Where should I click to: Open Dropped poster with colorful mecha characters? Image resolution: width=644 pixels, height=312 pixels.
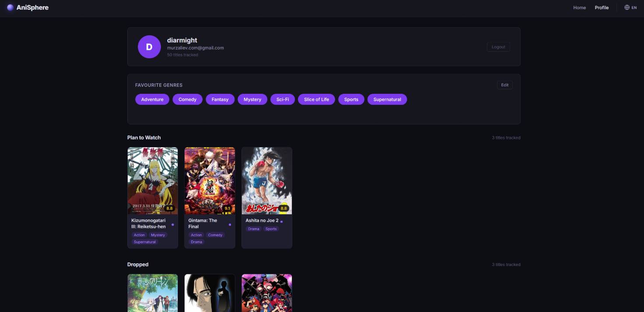coord(267,293)
